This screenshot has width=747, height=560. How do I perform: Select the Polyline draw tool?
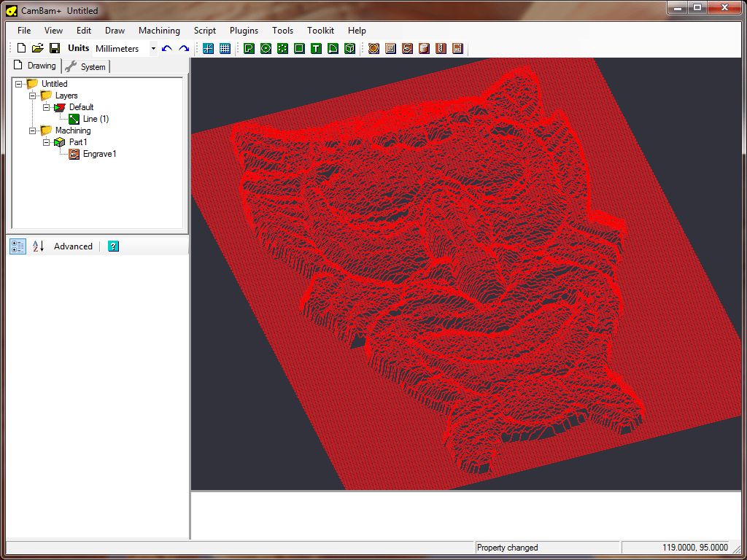(249, 48)
